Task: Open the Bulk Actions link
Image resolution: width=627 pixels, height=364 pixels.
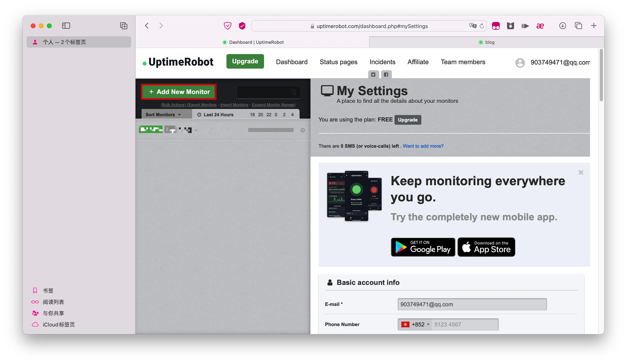Action: [174, 105]
